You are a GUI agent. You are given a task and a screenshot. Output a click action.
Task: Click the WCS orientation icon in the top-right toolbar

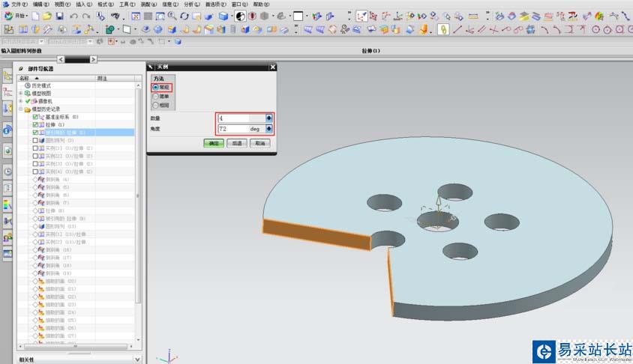(x=361, y=16)
